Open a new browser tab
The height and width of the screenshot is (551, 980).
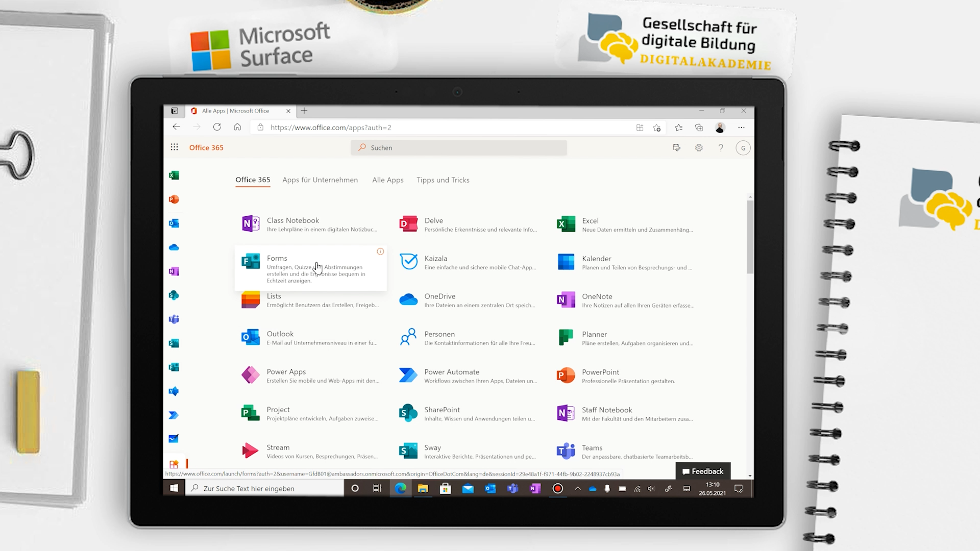click(x=304, y=111)
